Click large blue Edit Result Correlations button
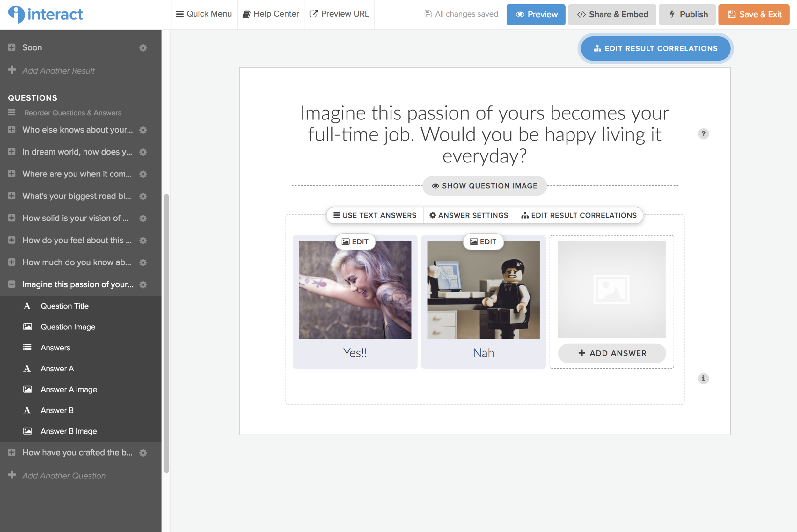Screen dimensions: 797x532 pos(655,48)
